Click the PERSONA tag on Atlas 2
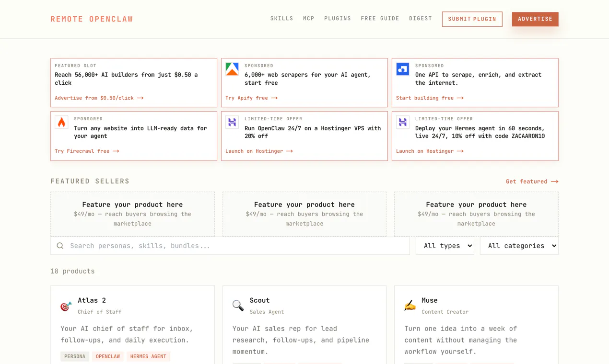The width and height of the screenshot is (609, 364). point(75,356)
